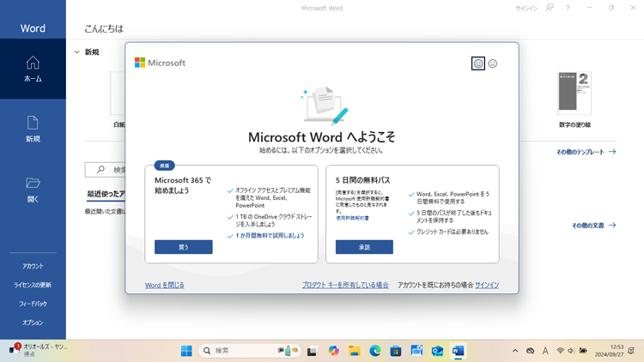This screenshot has width=644, height=362.
Task: Open アカウント in the sidebar menu
Action: coord(33,266)
